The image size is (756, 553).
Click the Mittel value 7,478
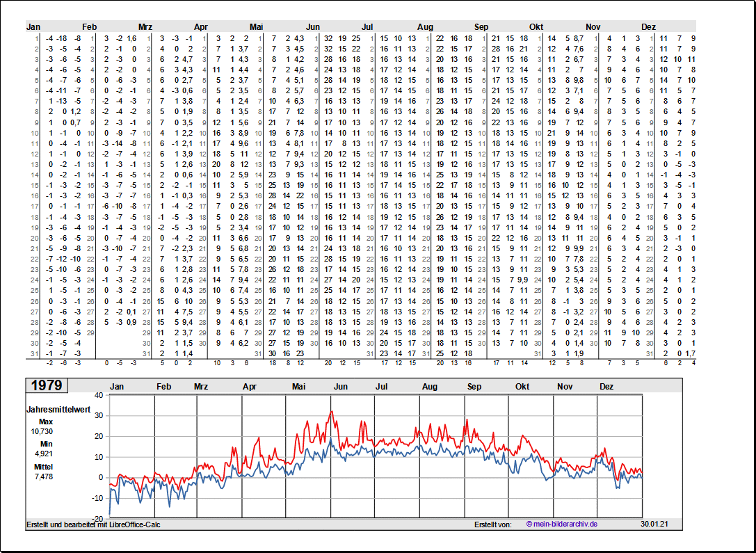coord(45,476)
